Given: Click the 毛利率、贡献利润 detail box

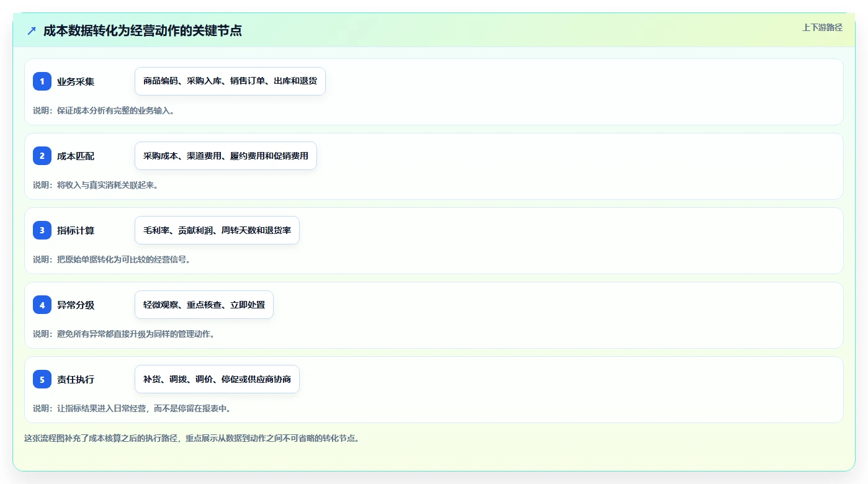Looking at the screenshot, I should (217, 230).
